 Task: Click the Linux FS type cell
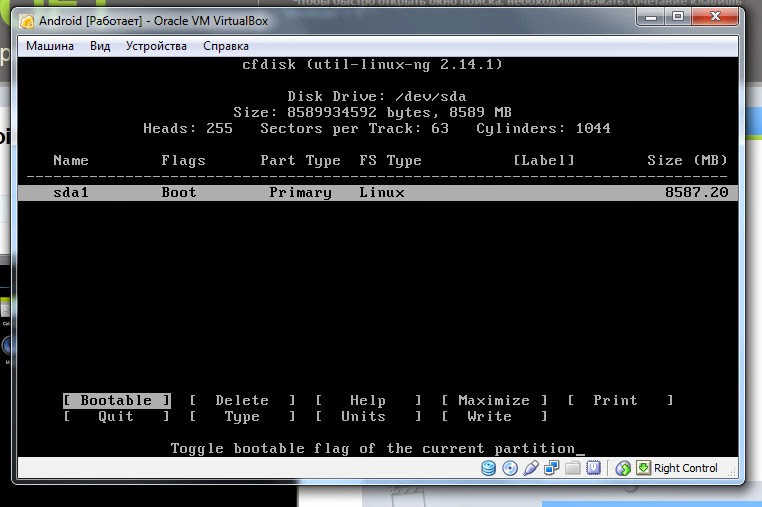click(381, 192)
